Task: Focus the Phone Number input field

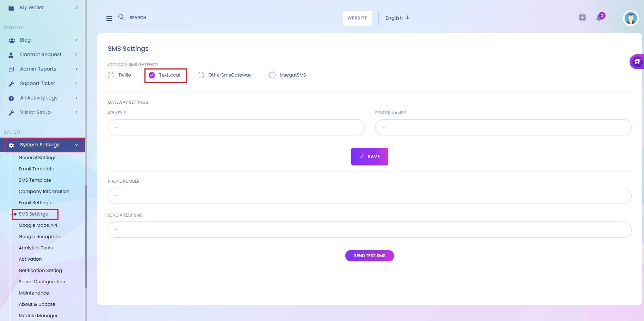Action: point(370,196)
